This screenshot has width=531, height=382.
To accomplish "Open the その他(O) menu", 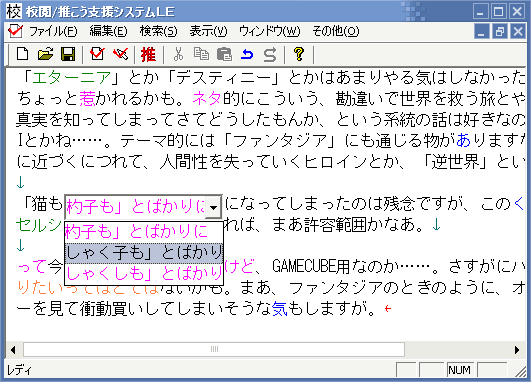I will pyautogui.click(x=335, y=31).
